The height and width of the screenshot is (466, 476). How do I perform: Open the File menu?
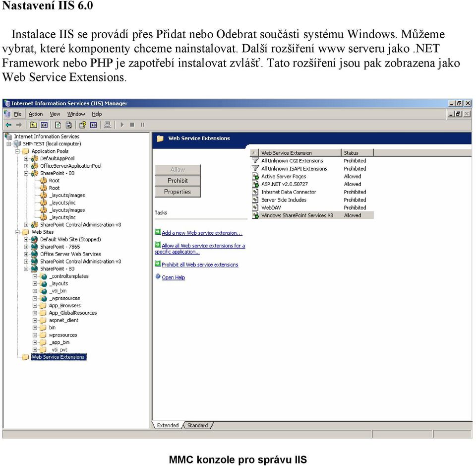pos(18,114)
